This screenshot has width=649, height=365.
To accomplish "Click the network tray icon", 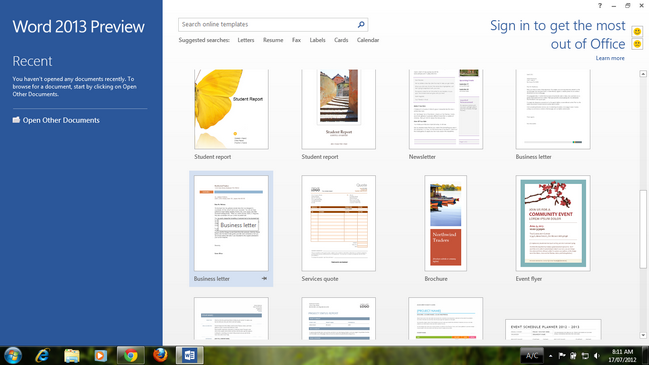I will point(585,355).
